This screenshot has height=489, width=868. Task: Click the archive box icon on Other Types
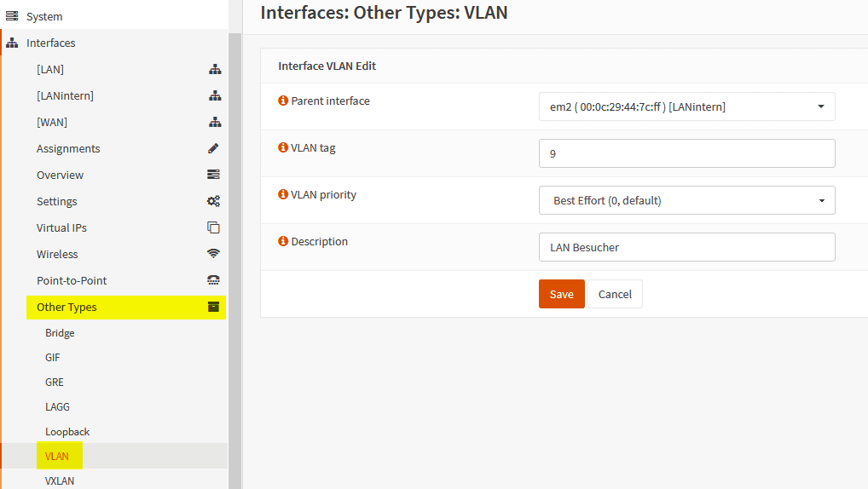[213, 307]
